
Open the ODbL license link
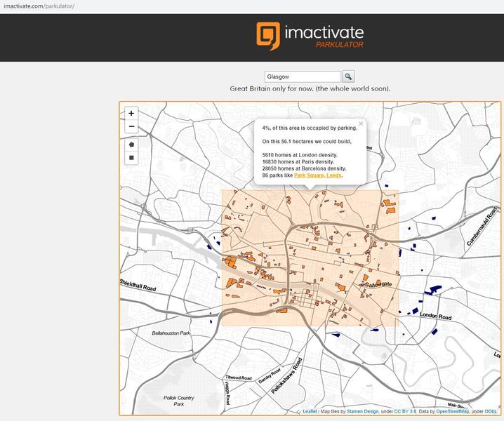point(492,411)
